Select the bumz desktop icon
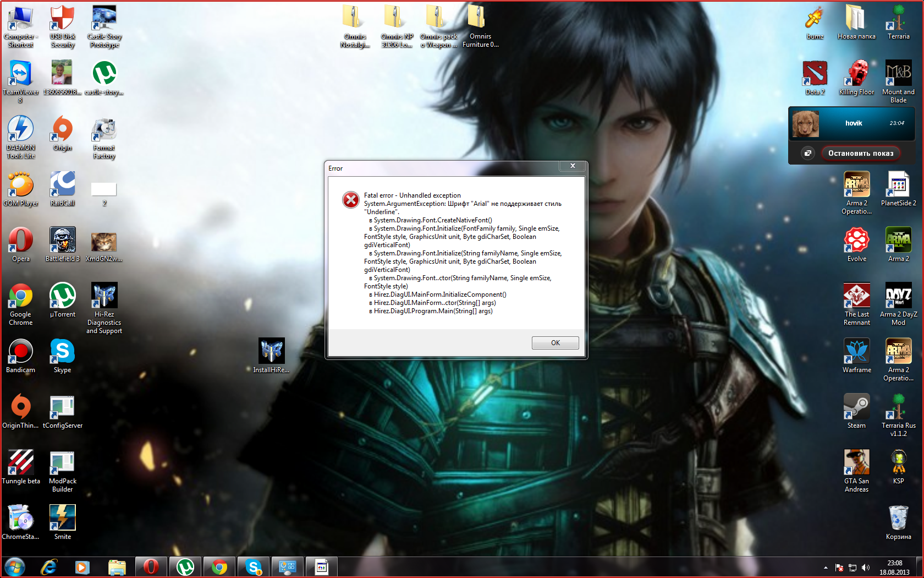This screenshot has width=924, height=578. pyautogui.click(x=815, y=23)
